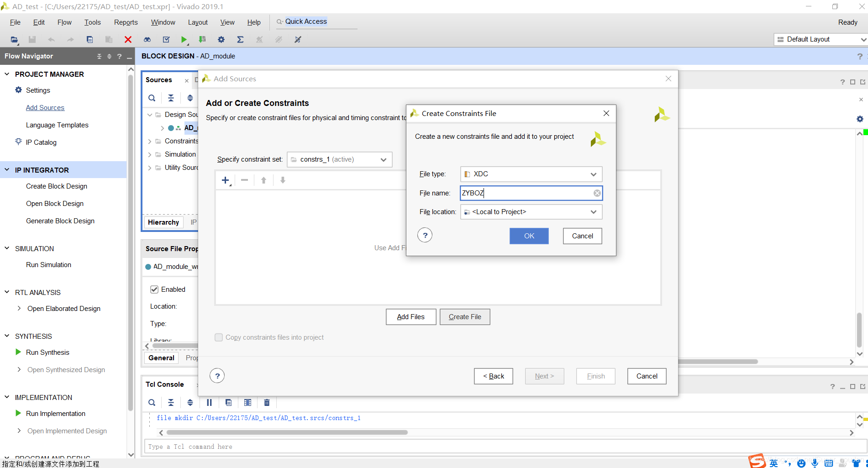Click the IME keyboard icon
The image size is (868, 468).
pyautogui.click(x=829, y=463)
